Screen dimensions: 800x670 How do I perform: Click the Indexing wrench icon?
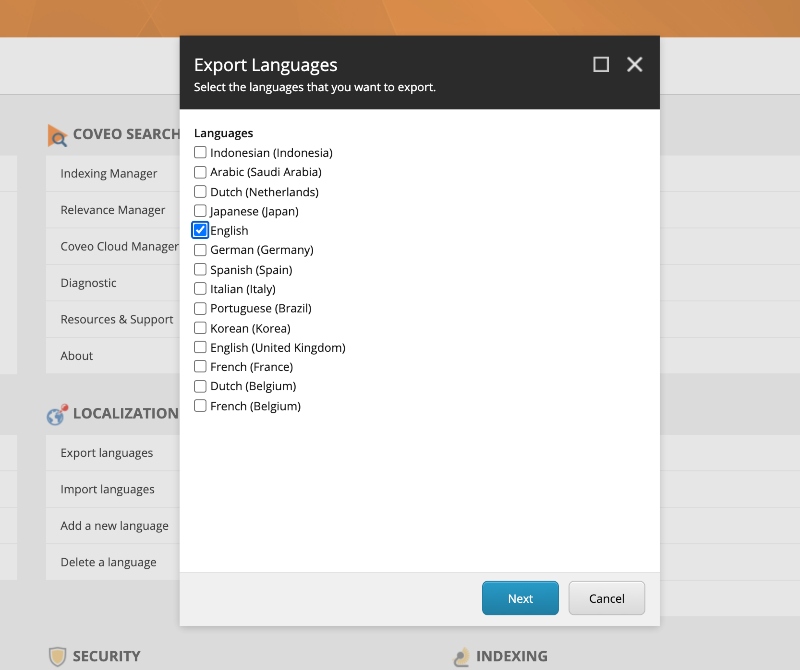(460, 656)
